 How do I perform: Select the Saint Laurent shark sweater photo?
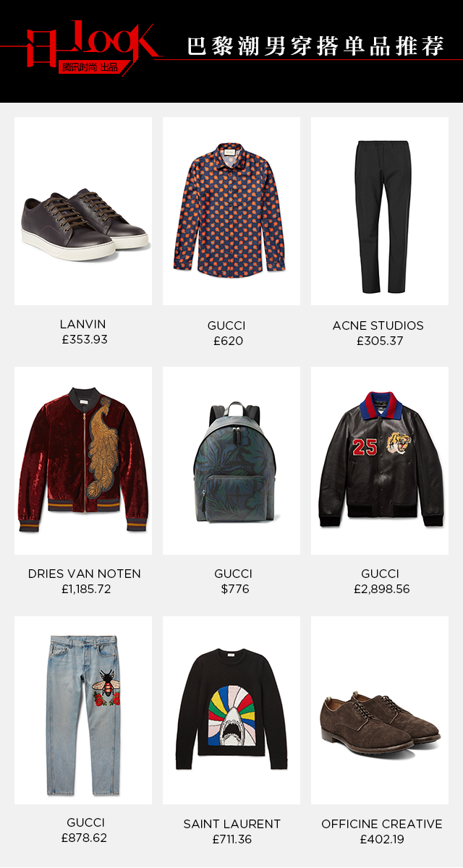coord(231,710)
